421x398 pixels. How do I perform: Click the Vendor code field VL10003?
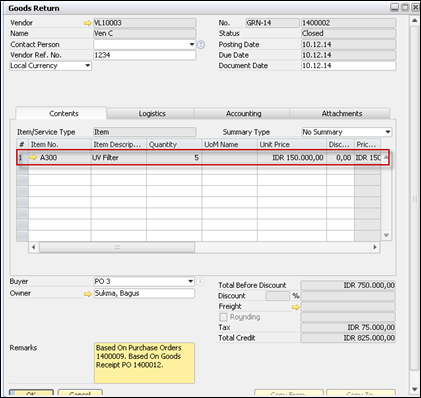click(x=145, y=23)
